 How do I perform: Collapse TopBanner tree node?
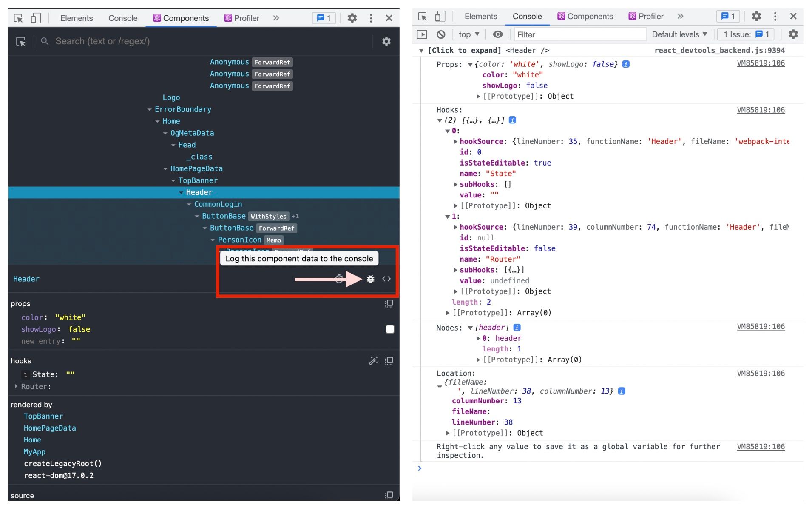[173, 181]
